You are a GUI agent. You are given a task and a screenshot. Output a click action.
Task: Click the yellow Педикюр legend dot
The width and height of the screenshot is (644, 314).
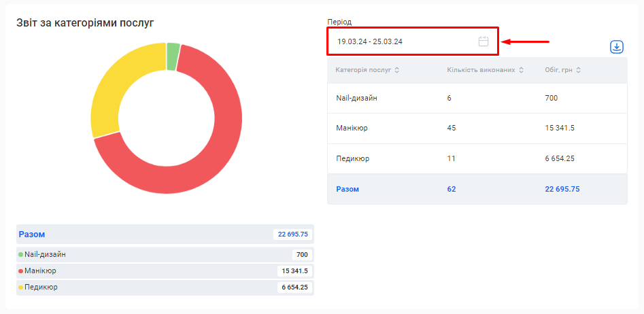pos(21,287)
